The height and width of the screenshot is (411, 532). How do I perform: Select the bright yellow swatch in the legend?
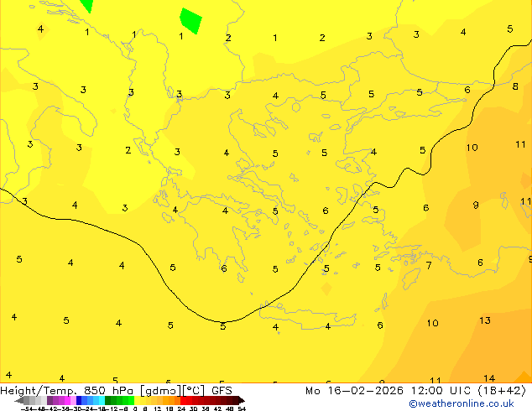pyautogui.click(x=137, y=400)
